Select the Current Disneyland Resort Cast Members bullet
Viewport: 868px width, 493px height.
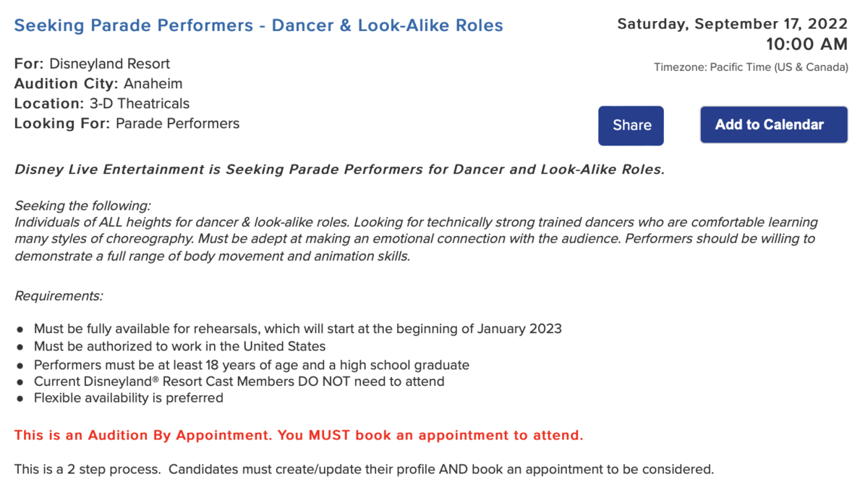(x=239, y=382)
